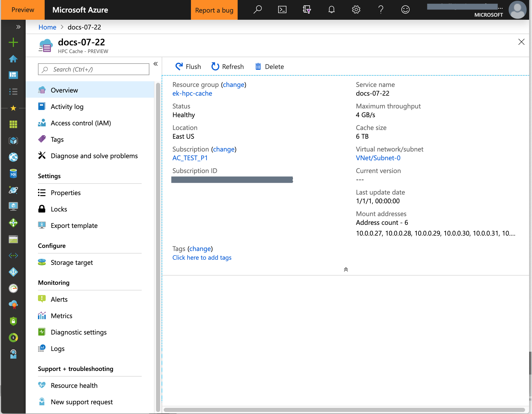Scroll down the overview panel
Viewport: 532px width, 414px height.
coord(345,269)
